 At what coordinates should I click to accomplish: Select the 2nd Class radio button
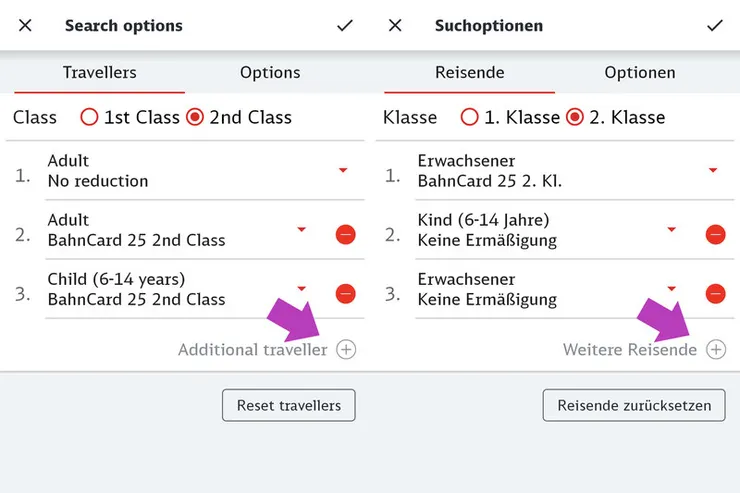click(195, 117)
